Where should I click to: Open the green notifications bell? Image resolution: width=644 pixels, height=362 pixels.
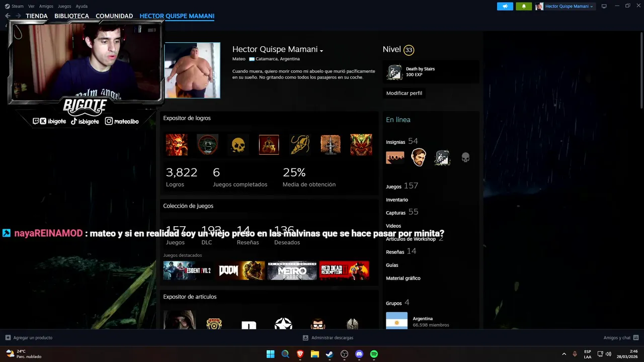pyautogui.click(x=524, y=6)
